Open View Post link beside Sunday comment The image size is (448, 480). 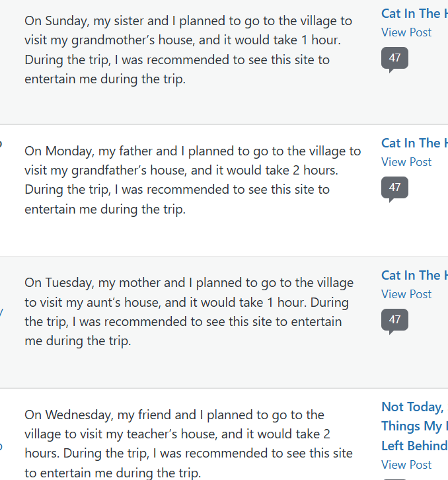pyautogui.click(x=406, y=32)
